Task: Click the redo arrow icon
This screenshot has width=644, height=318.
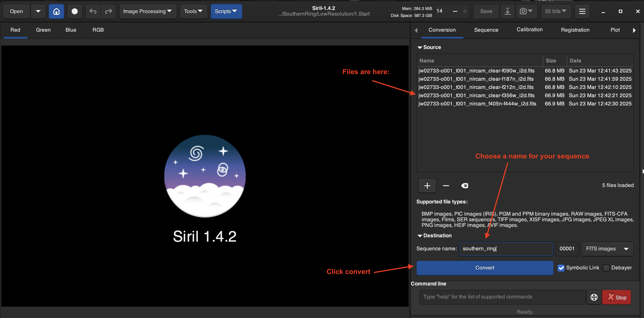Action: [109, 11]
